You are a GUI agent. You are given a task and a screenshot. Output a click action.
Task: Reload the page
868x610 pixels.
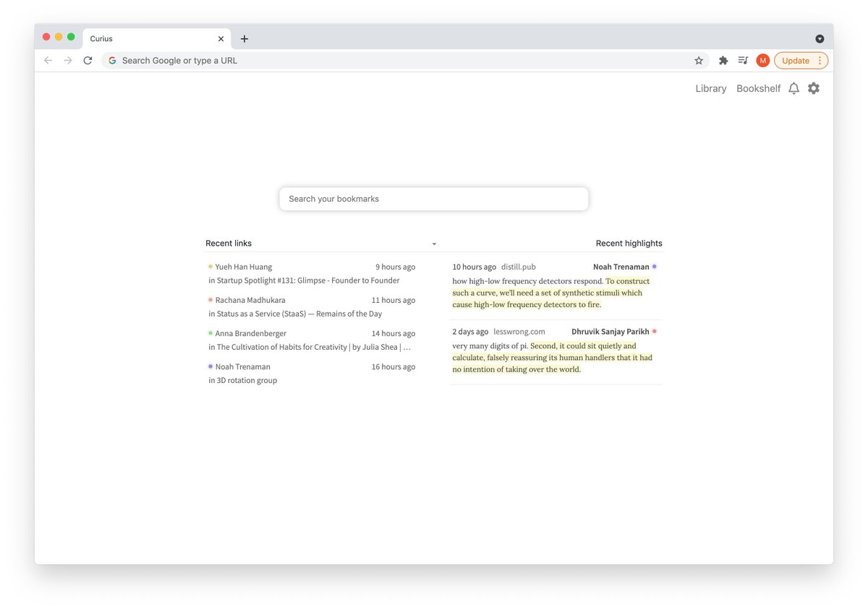click(88, 61)
